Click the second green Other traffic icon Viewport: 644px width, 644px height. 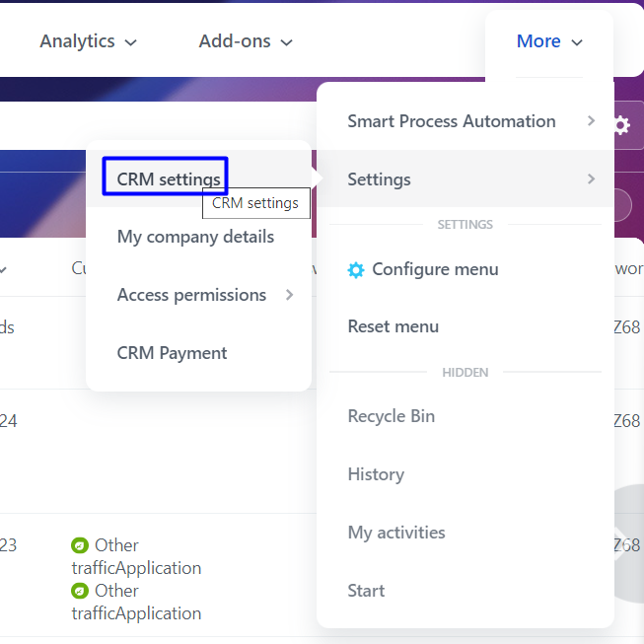(80, 591)
